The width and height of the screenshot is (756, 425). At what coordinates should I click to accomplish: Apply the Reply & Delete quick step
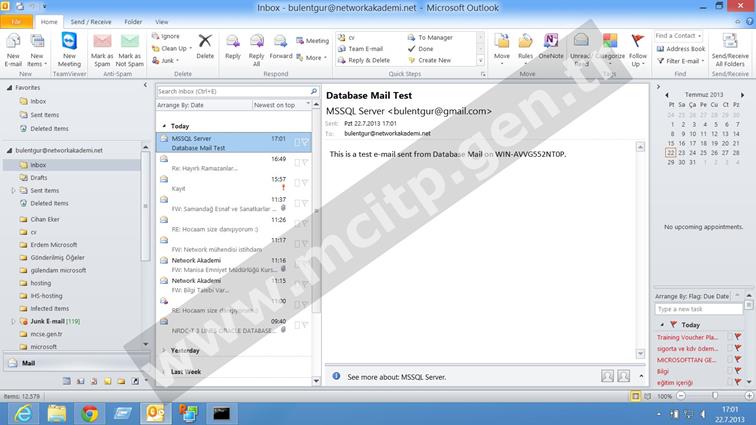364,60
